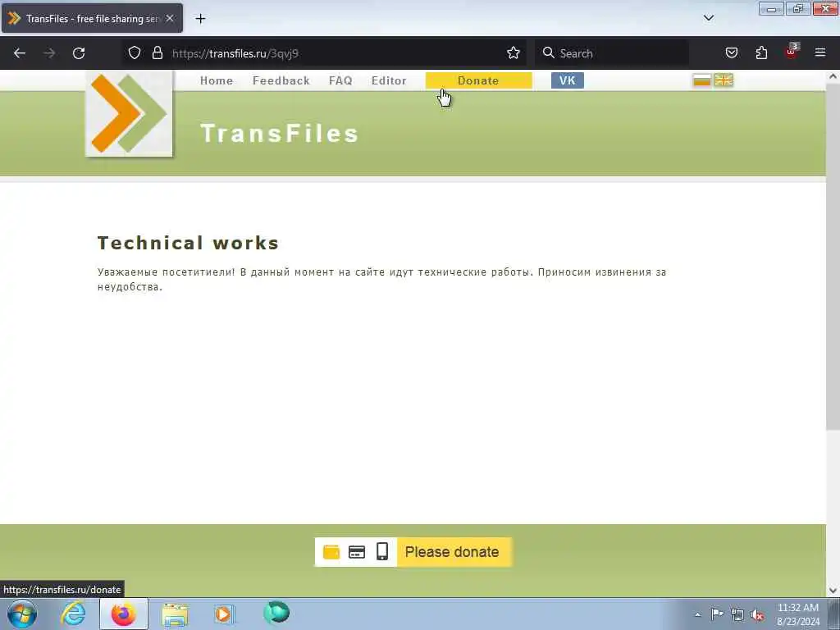Switch site language to English flag
The width and height of the screenshot is (840, 630).
click(724, 80)
